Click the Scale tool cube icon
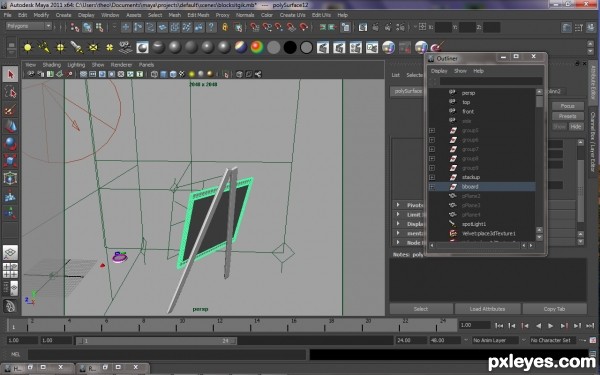Image resolution: width=600 pixels, height=375 pixels. tap(10, 161)
